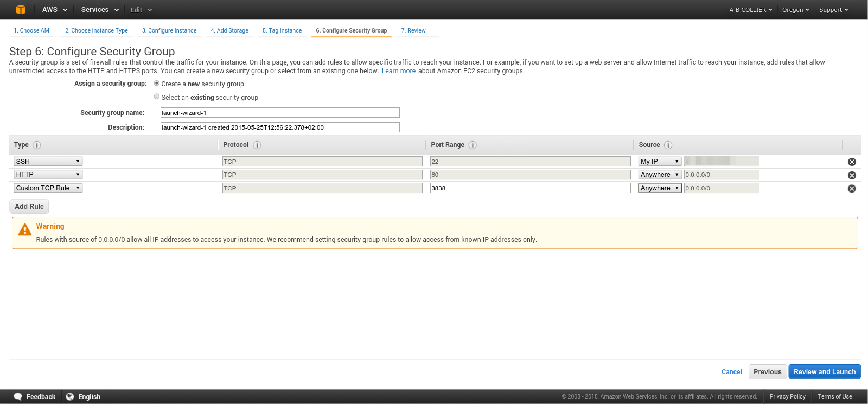
Task: Delete the HTTP rule using X icon
Action: [x=852, y=175]
